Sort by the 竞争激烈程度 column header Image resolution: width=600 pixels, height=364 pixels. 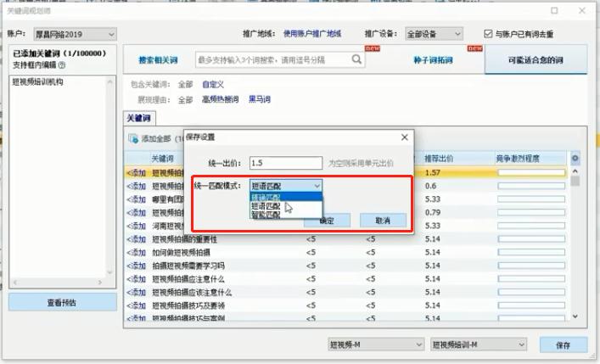[518, 159]
